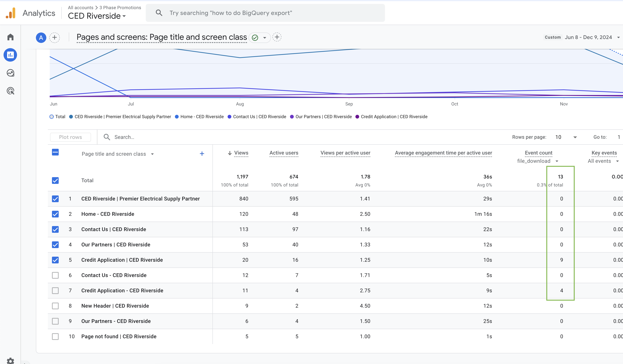The height and width of the screenshot is (364, 623).
Task: Uncheck the Home - CED Riverside row
Action: [x=55, y=214]
